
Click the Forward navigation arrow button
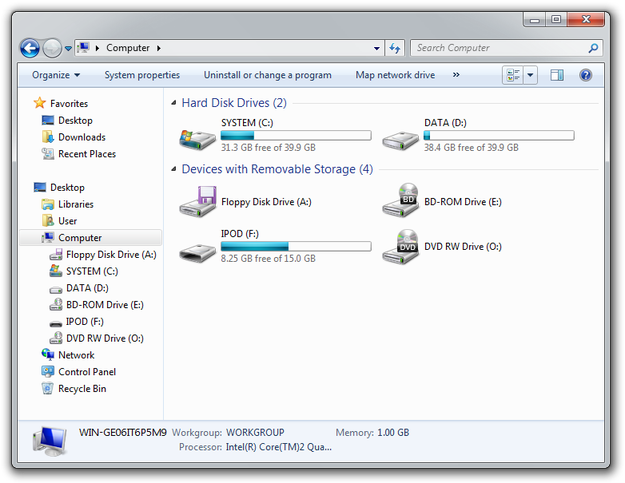point(52,48)
